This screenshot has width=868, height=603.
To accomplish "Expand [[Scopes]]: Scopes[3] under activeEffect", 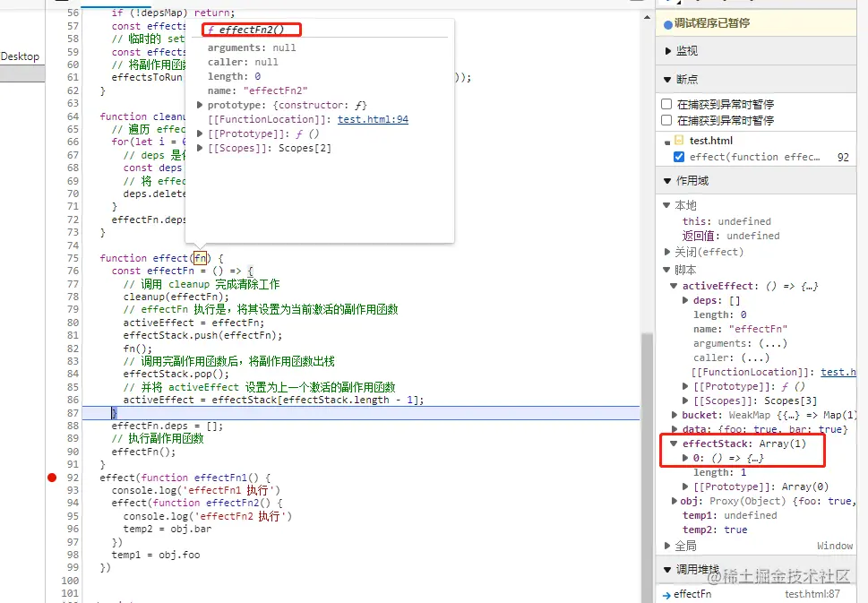I will coord(685,401).
